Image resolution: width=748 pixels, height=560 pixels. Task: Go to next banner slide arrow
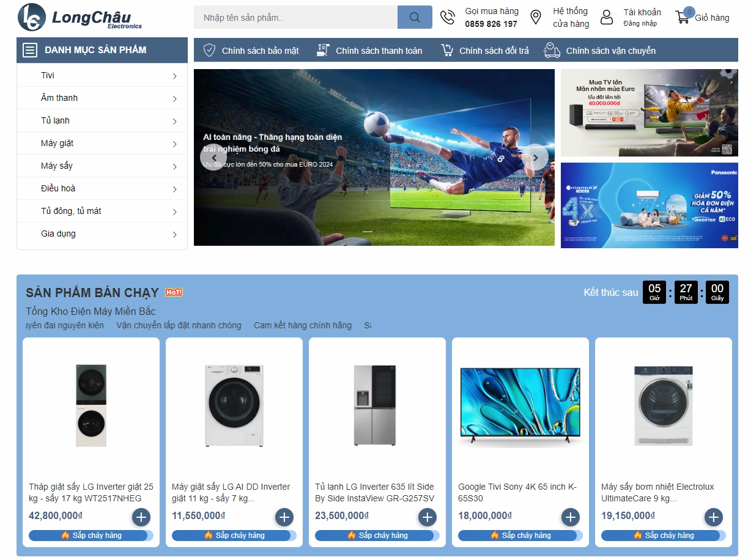[536, 158]
